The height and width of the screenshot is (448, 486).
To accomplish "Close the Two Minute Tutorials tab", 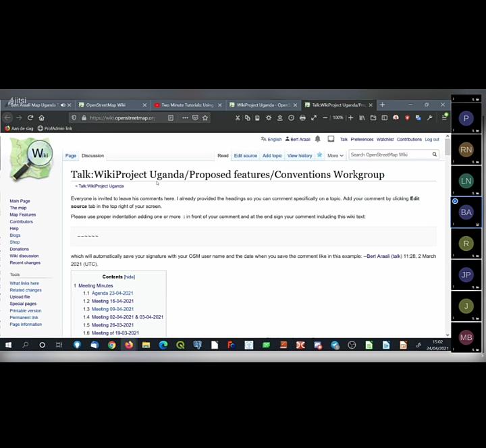I will click(x=220, y=105).
